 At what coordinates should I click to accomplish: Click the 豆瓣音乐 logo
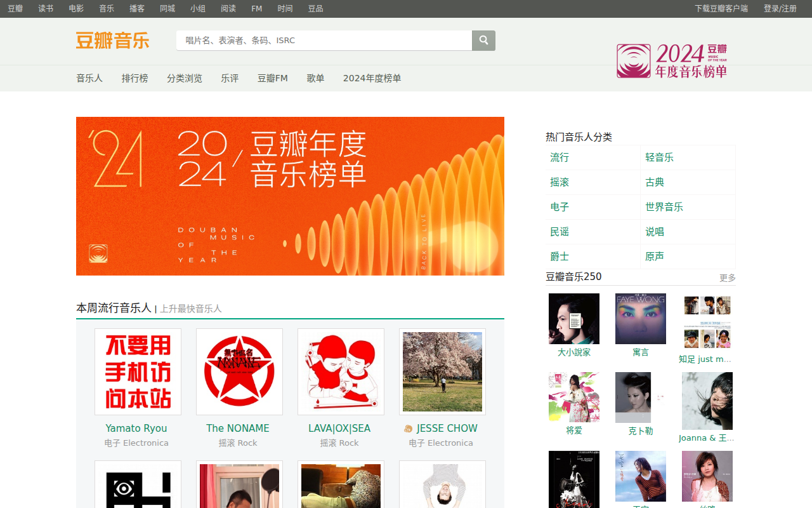(x=112, y=41)
